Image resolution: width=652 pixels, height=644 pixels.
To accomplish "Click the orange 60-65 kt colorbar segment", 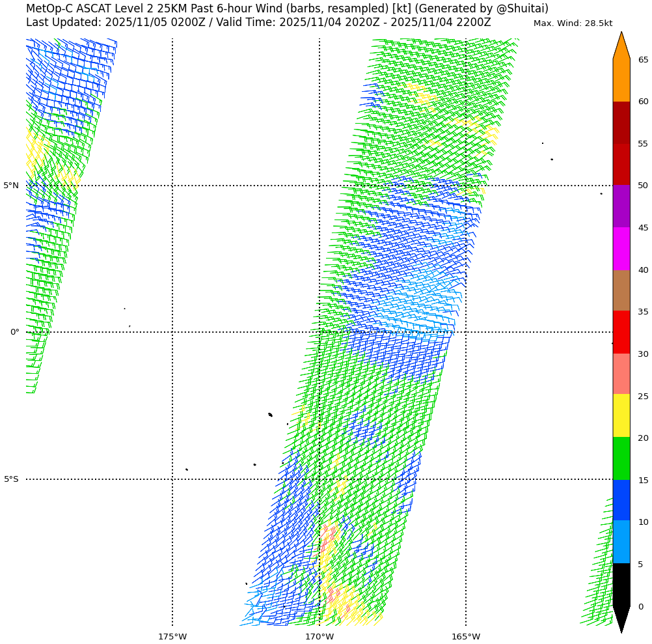I will [x=621, y=80].
